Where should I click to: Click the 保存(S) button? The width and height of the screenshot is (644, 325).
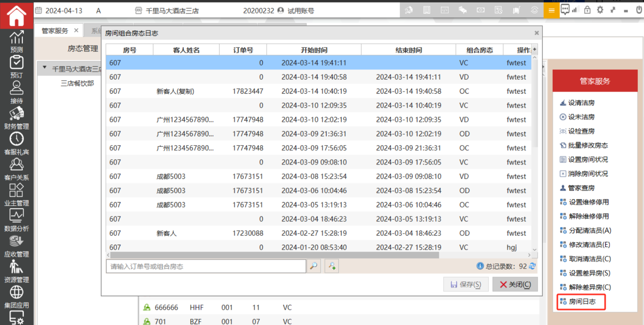[466, 284]
